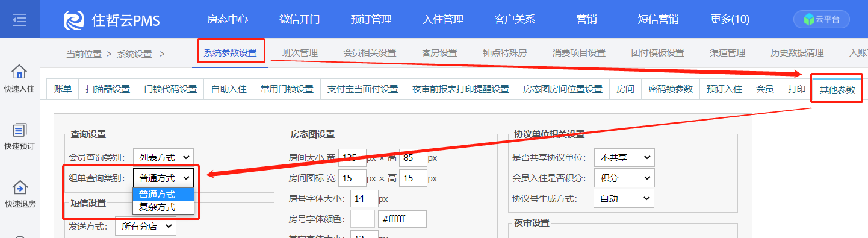Click the 房间图标 宽 input field
Viewport: 868px width, 238px height.
coord(352,178)
